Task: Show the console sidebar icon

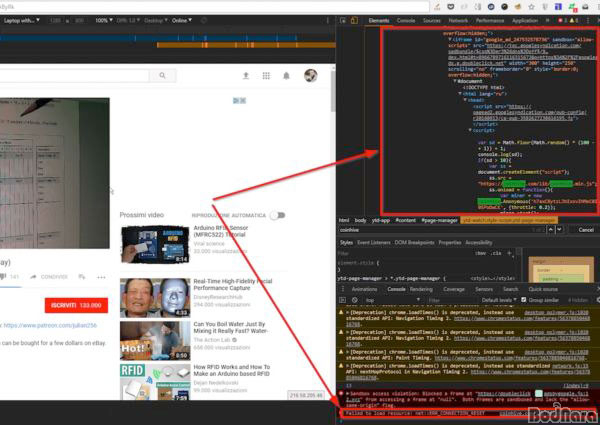Action: pos(343,300)
